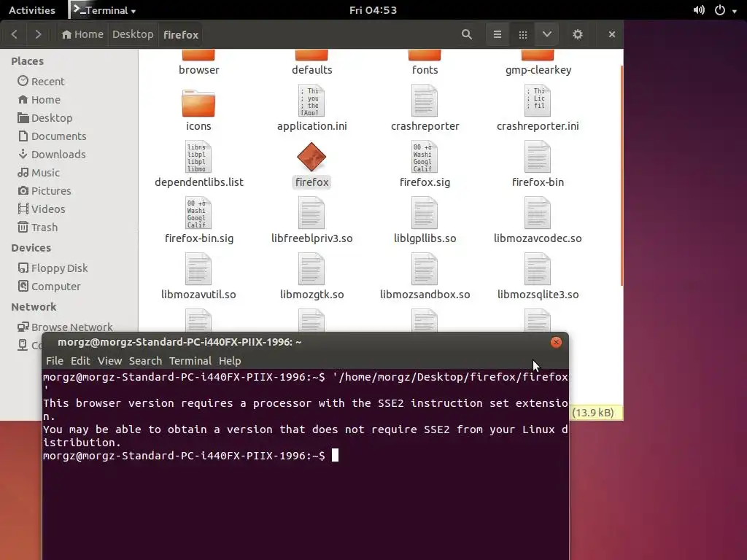Select the crashreporter file icon

[x=424, y=101]
